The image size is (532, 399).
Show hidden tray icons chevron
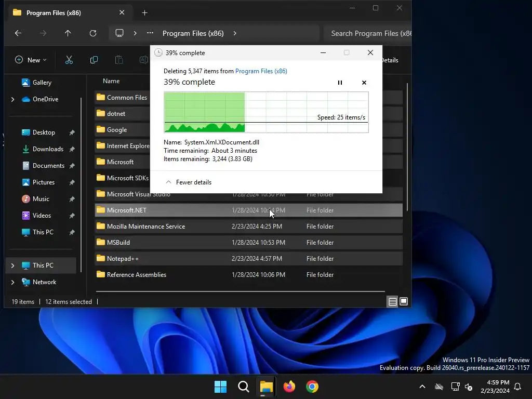tap(422, 387)
